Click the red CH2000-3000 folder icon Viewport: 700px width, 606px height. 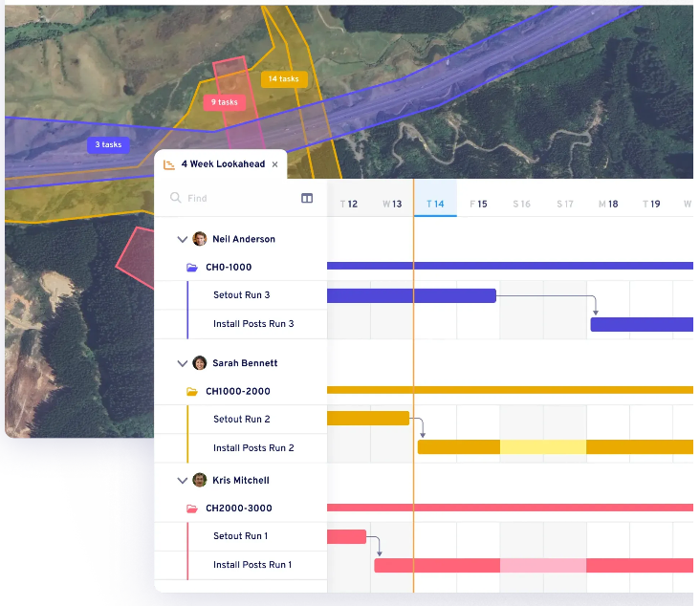(x=192, y=509)
